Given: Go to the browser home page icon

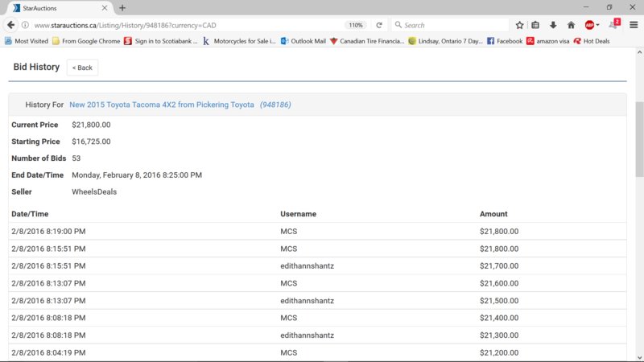Looking at the screenshot, I should click(x=572, y=25).
